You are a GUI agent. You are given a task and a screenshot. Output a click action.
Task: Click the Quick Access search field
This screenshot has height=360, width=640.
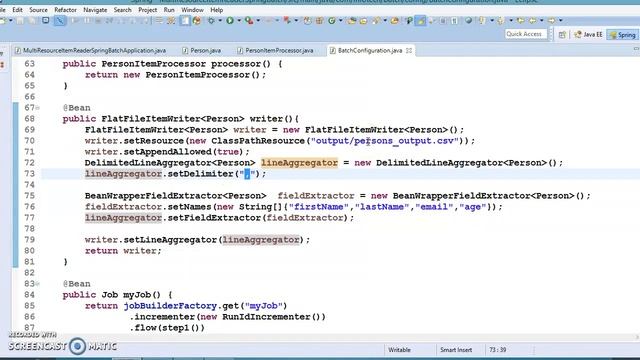525,34
